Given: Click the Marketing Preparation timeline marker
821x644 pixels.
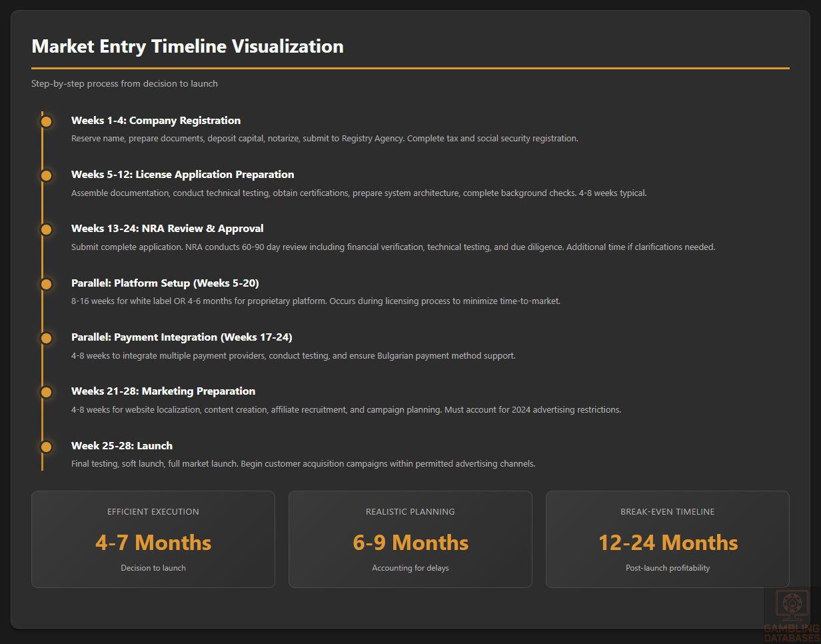Looking at the screenshot, I should point(46,392).
